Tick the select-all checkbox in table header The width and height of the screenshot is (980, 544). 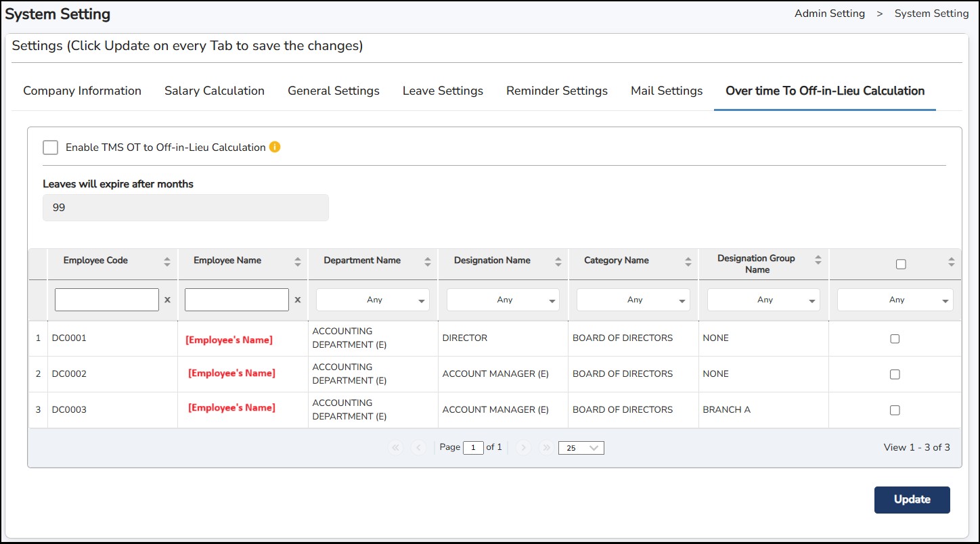click(x=900, y=265)
